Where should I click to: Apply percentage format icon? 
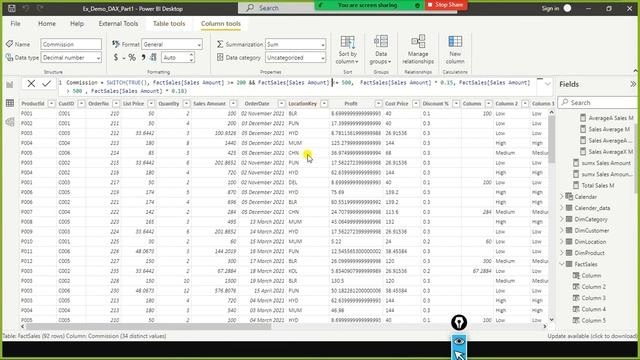132,58
